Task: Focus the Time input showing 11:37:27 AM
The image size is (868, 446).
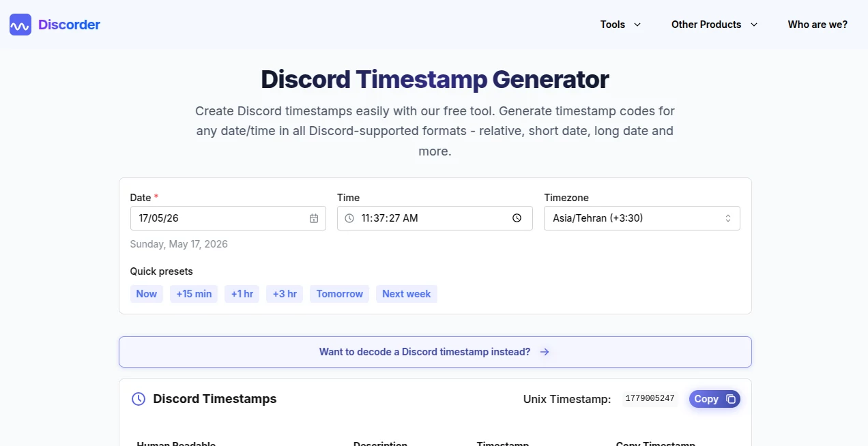Action: pyautogui.click(x=435, y=218)
